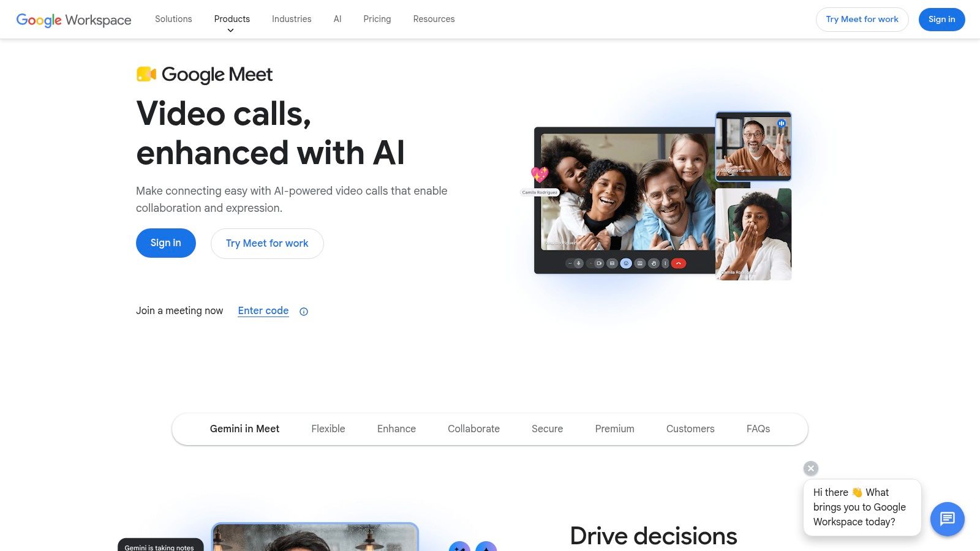Viewport: 980px width, 551px height.
Task: Click Stephen Turner's video tile
Action: click(753, 146)
